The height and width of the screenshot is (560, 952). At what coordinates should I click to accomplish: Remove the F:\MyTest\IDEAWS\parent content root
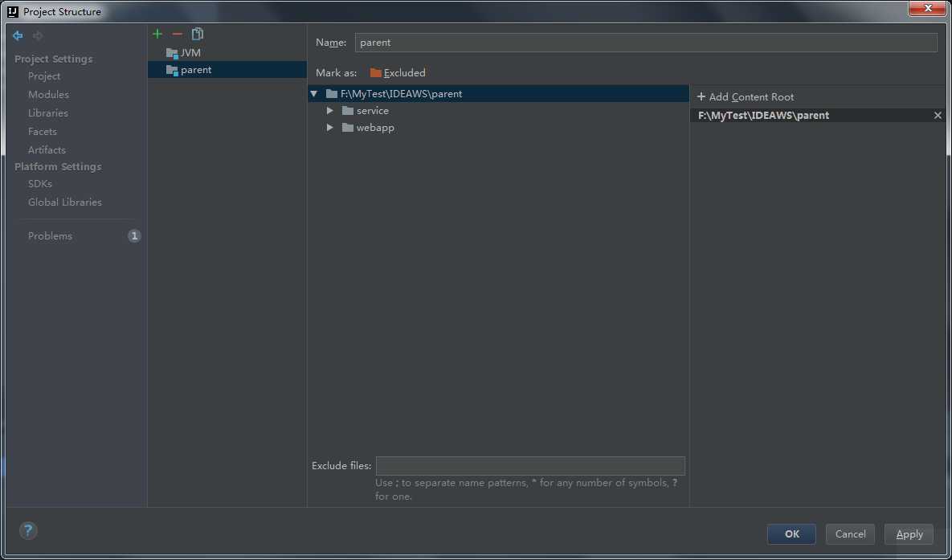coord(938,116)
